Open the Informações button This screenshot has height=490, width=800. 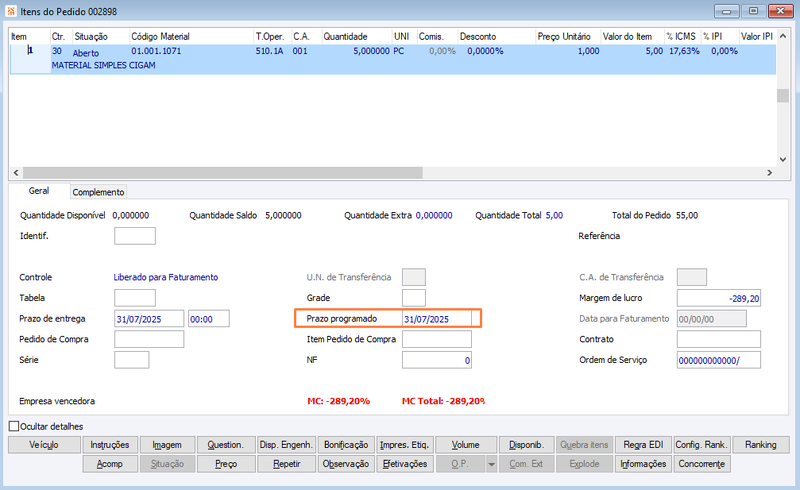[643, 464]
